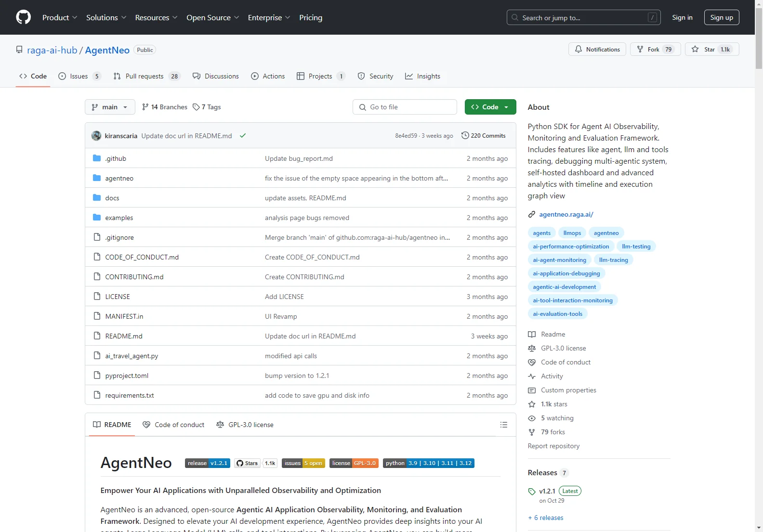763x532 pixels.
Task: Click the file icon next to LICENSE
Action: [97, 296]
